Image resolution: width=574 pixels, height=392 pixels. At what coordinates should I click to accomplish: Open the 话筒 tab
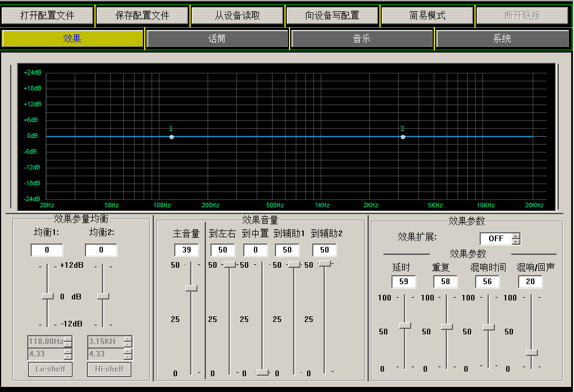coord(217,39)
